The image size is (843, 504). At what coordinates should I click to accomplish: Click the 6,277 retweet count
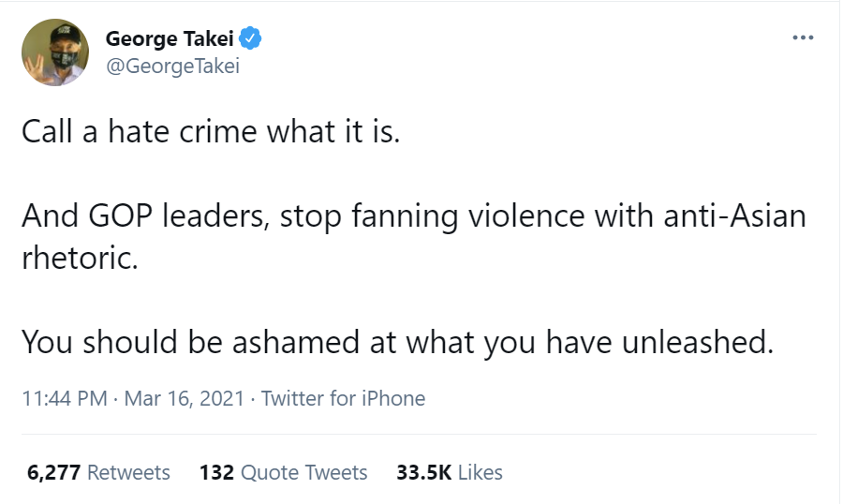pyautogui.click(x=54, y=472)
